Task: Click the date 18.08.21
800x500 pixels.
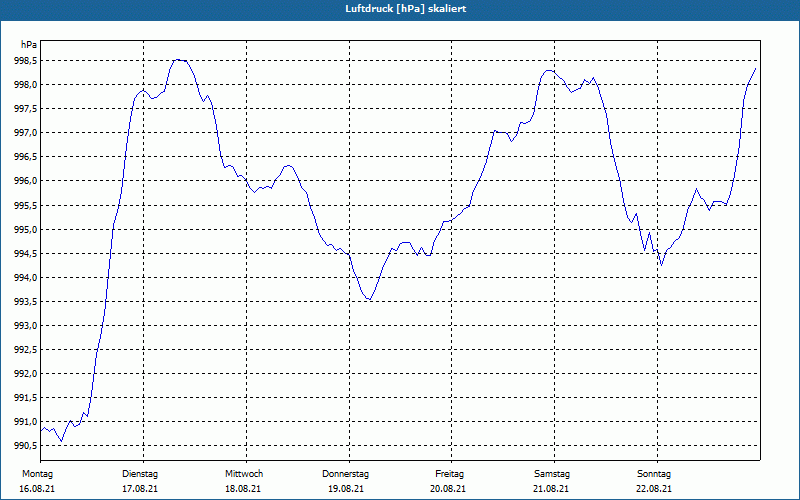Action: (243, 489)
